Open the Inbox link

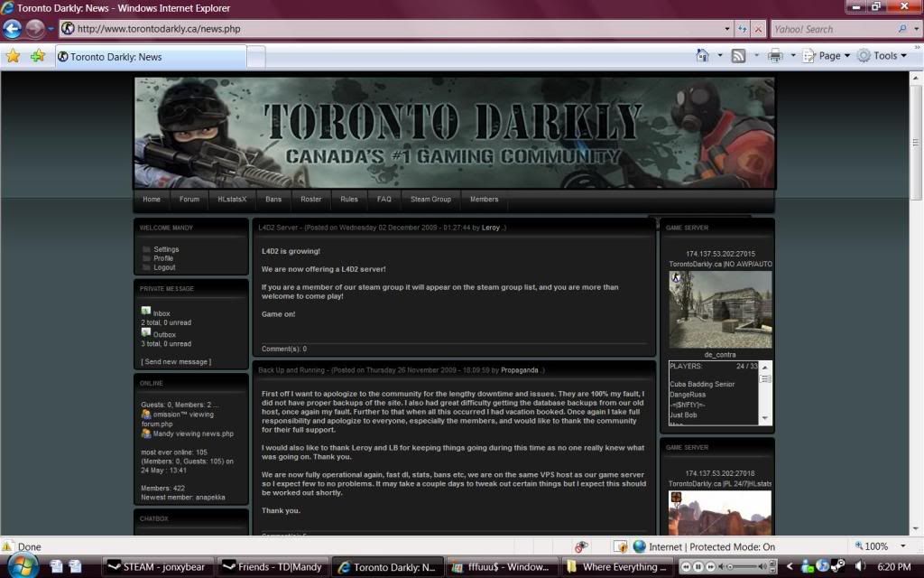point(162,313)
